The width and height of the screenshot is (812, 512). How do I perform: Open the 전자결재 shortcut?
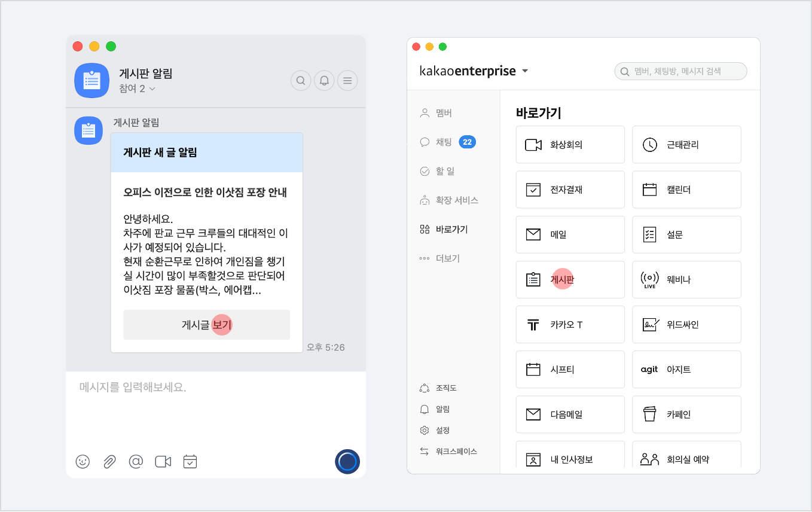pyautogui.click(x=570, y=190)
